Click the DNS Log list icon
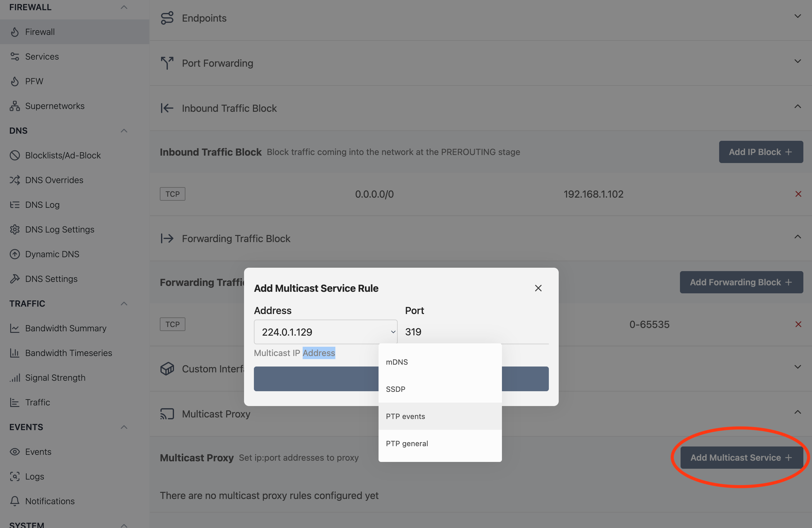Viewport: 812px width, 528px height. (15, 205)
